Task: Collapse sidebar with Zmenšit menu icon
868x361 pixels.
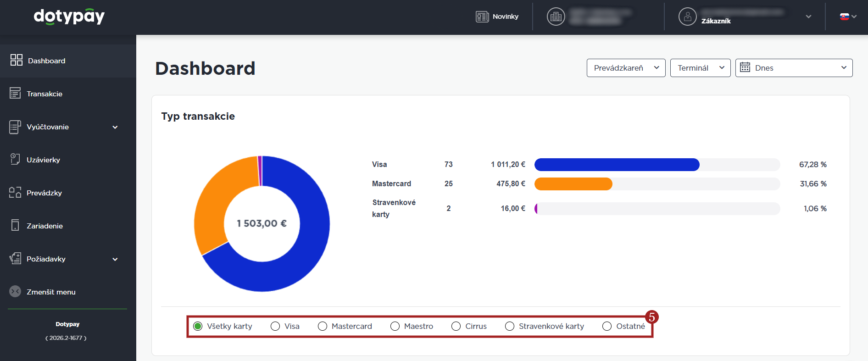Action: [x=15, y=291]
